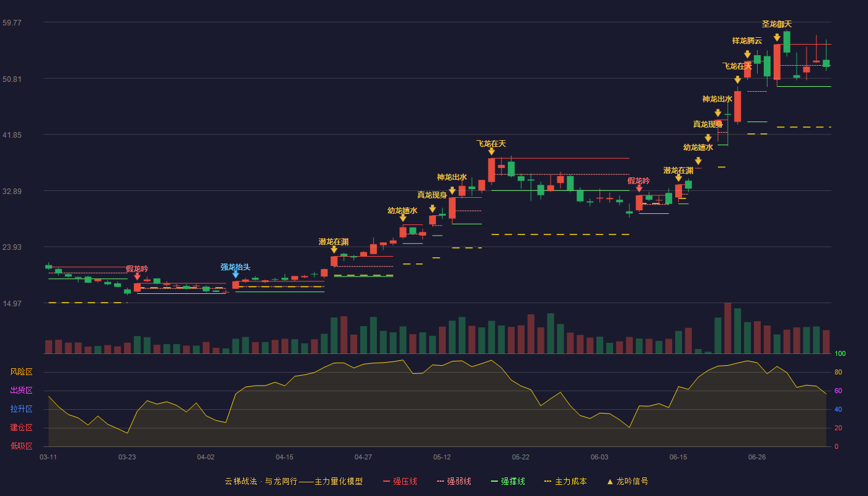Click the May 神龙出水 signal arrow
Screen dimensions: 868x496
click(x=452, y=191)
